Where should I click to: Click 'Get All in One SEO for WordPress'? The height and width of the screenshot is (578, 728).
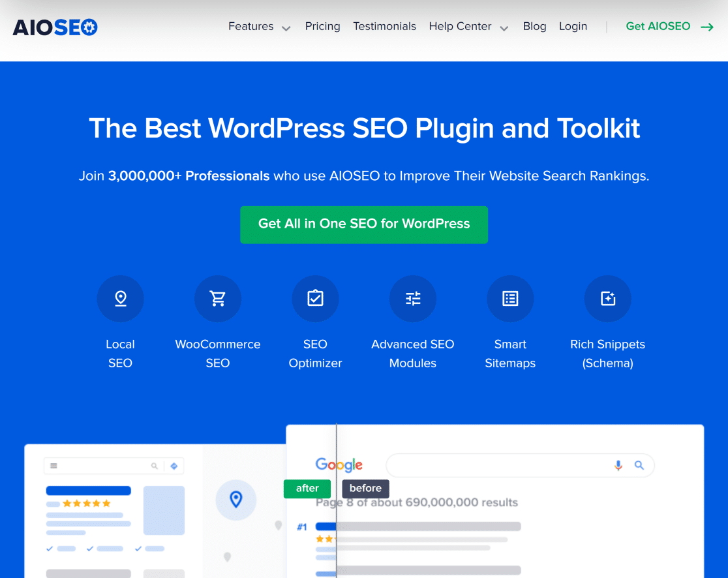(363, 224)
